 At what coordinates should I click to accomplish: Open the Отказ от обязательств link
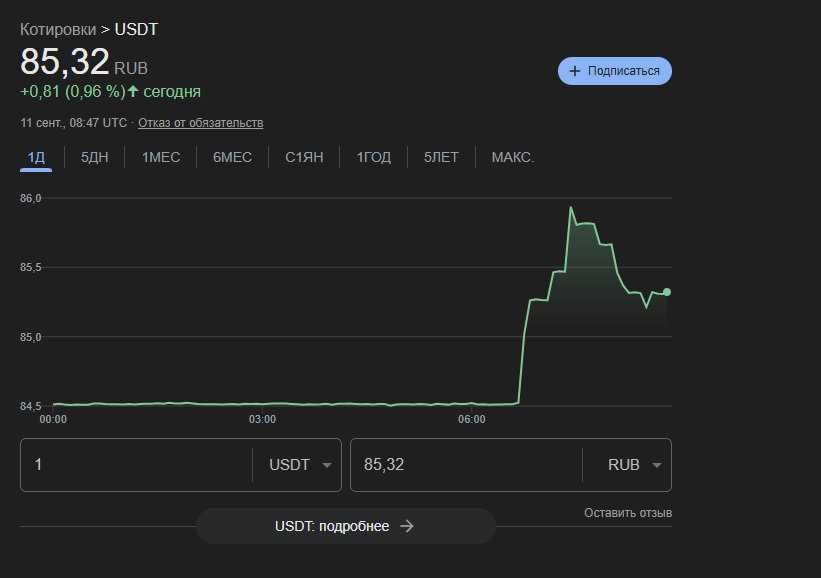click(x=201, y=123)
